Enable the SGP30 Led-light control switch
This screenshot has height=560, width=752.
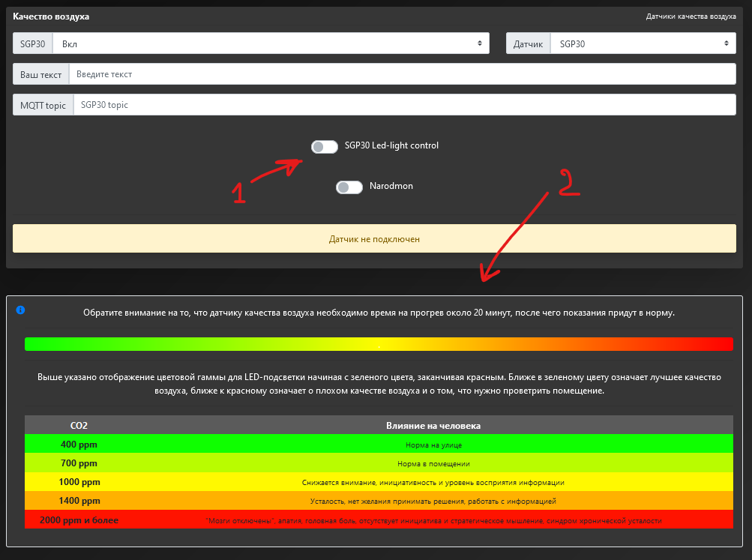click(x=324, y=147)
